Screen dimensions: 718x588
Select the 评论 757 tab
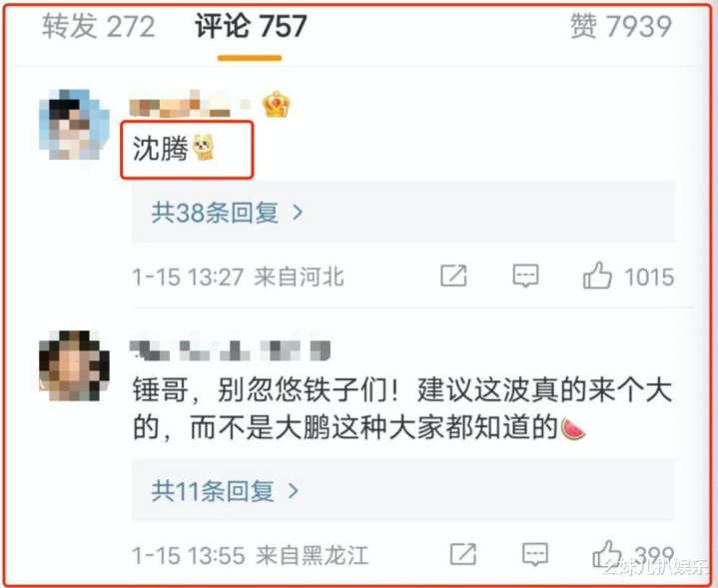[x=251, y=26]
